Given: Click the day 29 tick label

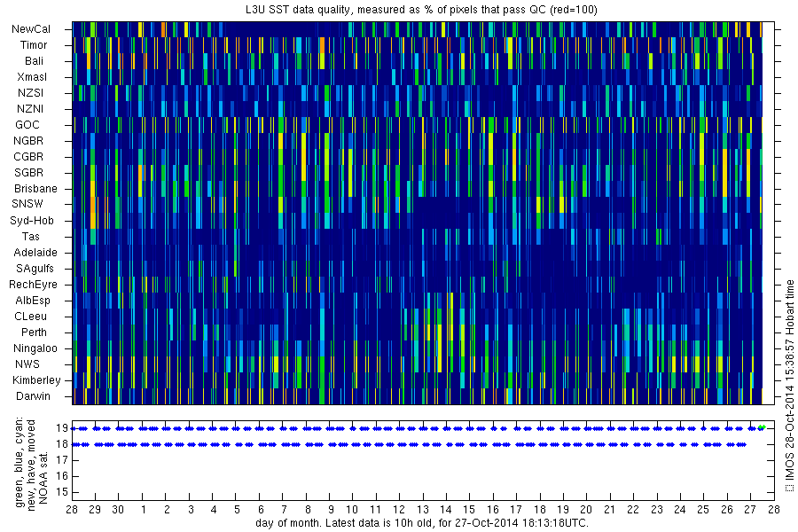Looking at the screenshot, I should click(x=95, y=510).
